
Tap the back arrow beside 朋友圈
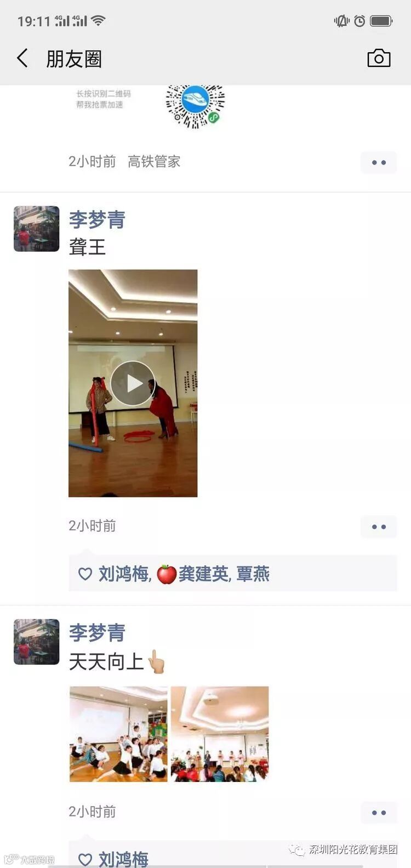pos(22,58)
